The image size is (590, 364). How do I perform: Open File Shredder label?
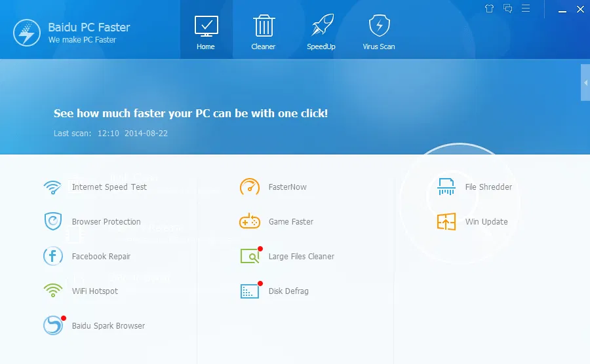pyautogui.click(x=488, y=187)
